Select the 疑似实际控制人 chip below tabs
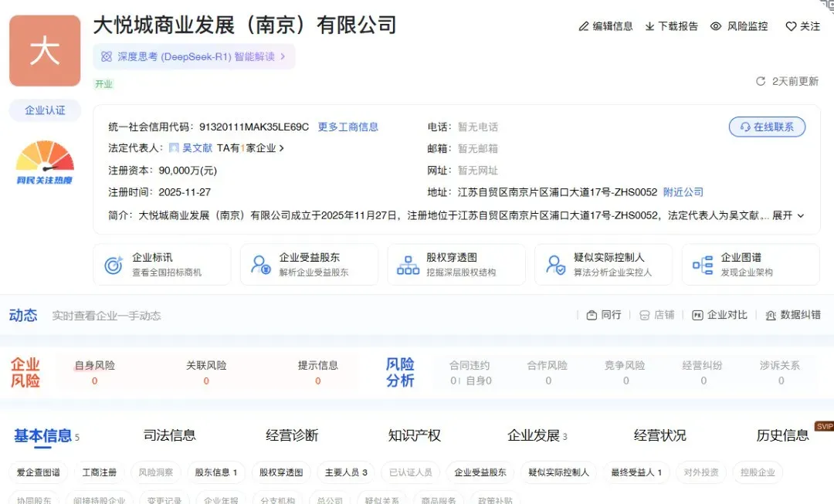The image size is (834, 504). pyautogui.click(x=558, y=472)
